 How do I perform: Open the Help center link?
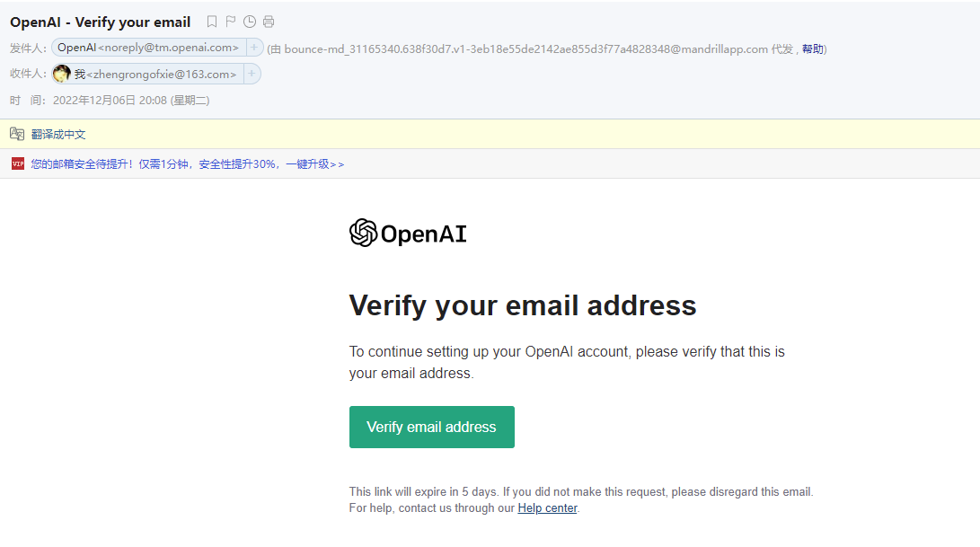[x=547, y=508]
